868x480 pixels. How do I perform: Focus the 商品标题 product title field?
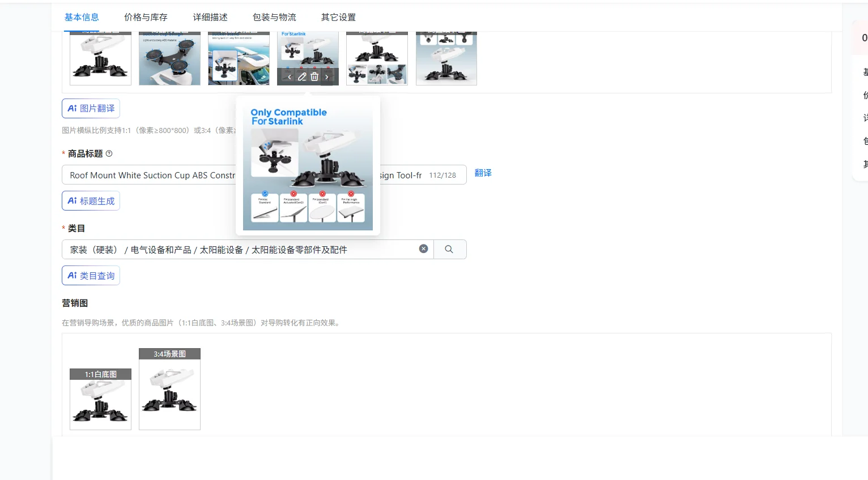pyautogui.click(x=264, y=175)
